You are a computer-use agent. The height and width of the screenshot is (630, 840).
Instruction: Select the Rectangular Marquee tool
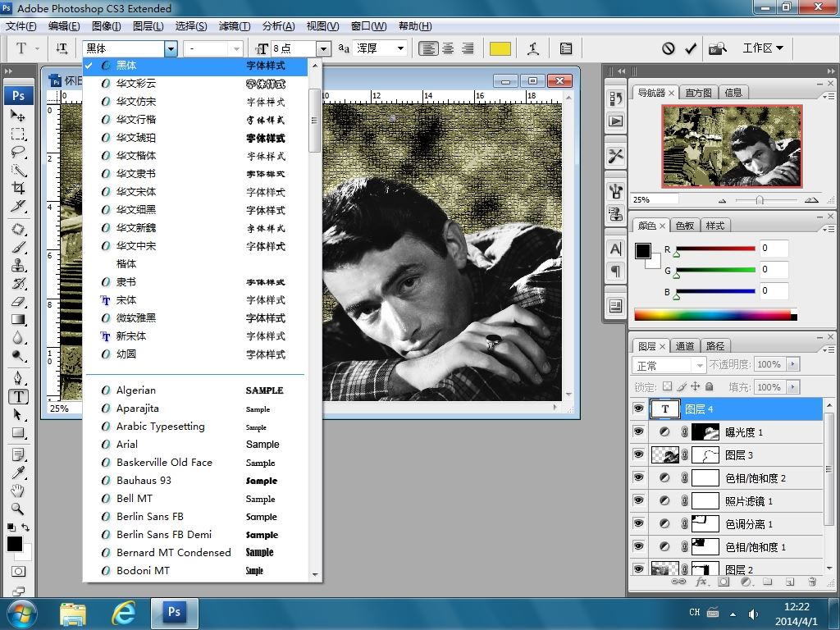[x=18, y=134]
